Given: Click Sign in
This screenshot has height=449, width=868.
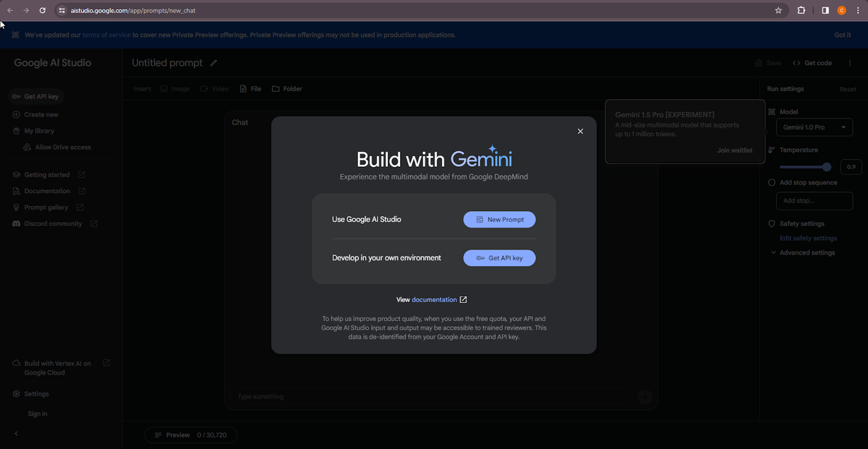Looking at the screenshot, I should (38, 414).
